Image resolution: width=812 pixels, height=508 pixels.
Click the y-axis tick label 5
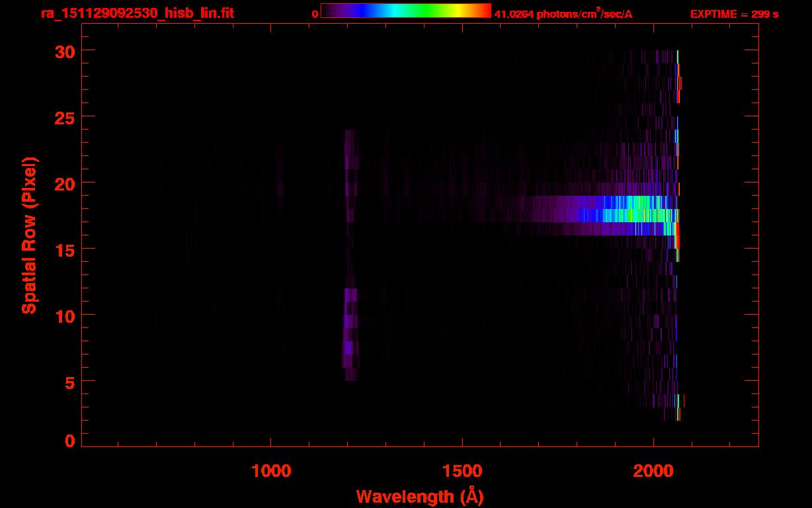tap(70, 382)
